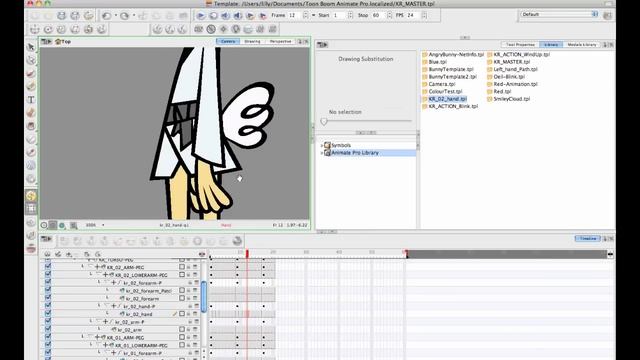Collapse the kr_02_forearm-P peg

pos(107,282)
